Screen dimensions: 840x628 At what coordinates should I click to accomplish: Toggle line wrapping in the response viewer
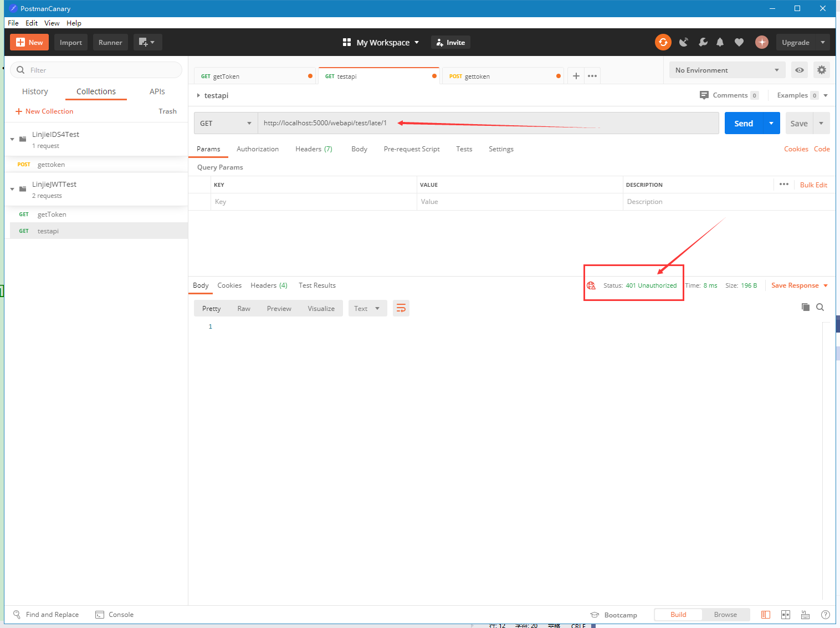point(401,308)
